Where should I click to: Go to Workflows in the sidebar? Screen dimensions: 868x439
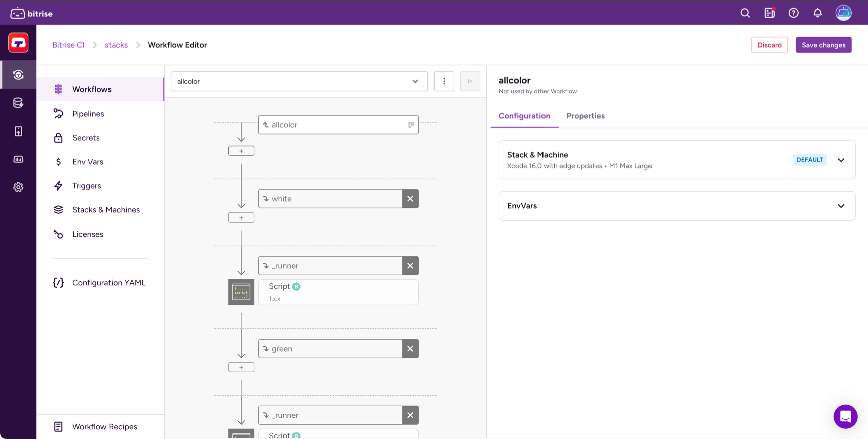click(100, 89)
